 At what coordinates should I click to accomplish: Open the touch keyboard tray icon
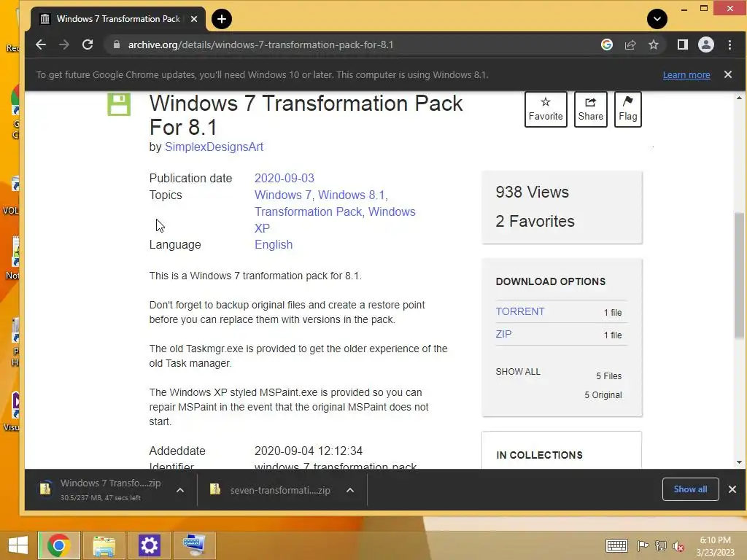[616, 545]
